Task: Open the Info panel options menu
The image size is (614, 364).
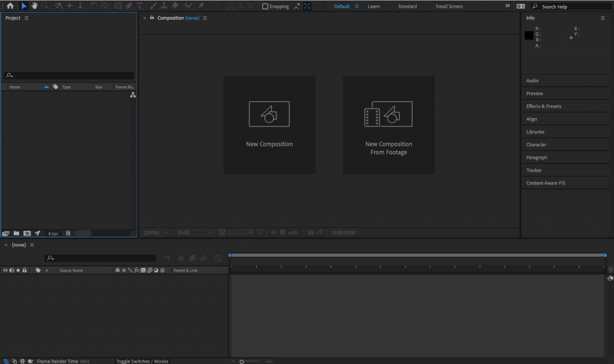Action: click(603, 18)
